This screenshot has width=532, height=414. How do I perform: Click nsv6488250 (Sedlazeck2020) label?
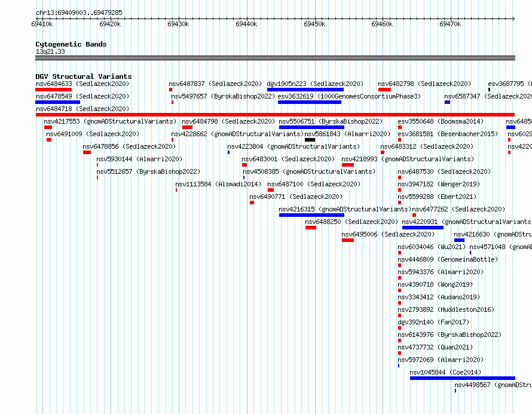pos(352,222)
